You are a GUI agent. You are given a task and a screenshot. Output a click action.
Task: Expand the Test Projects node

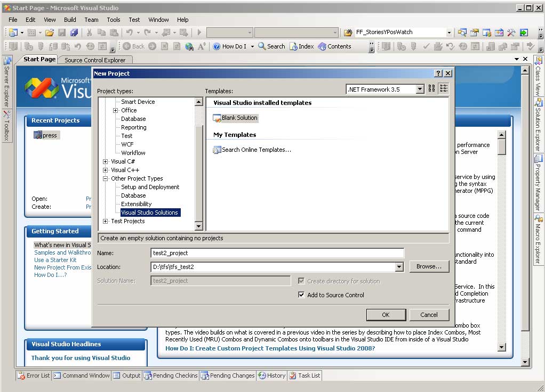[105, 221]
